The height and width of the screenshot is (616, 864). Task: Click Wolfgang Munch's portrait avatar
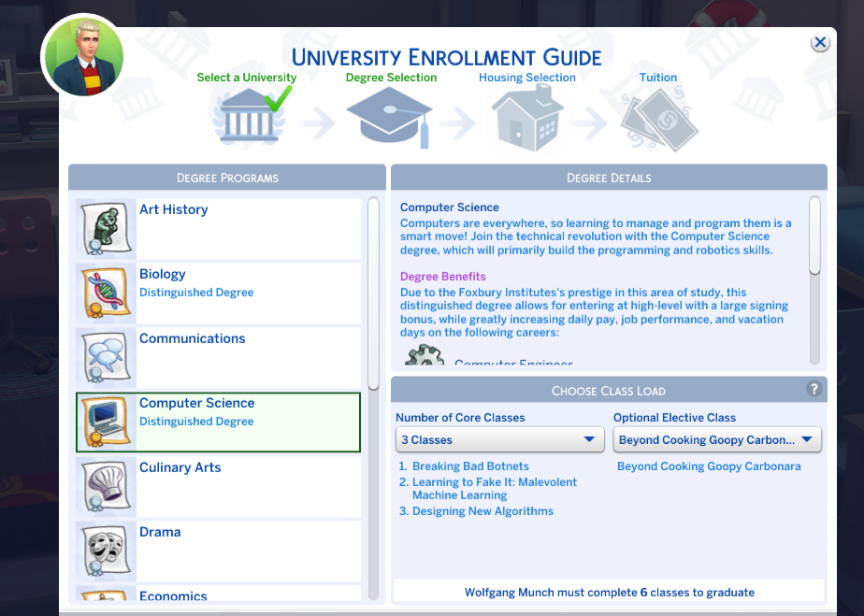84,58
